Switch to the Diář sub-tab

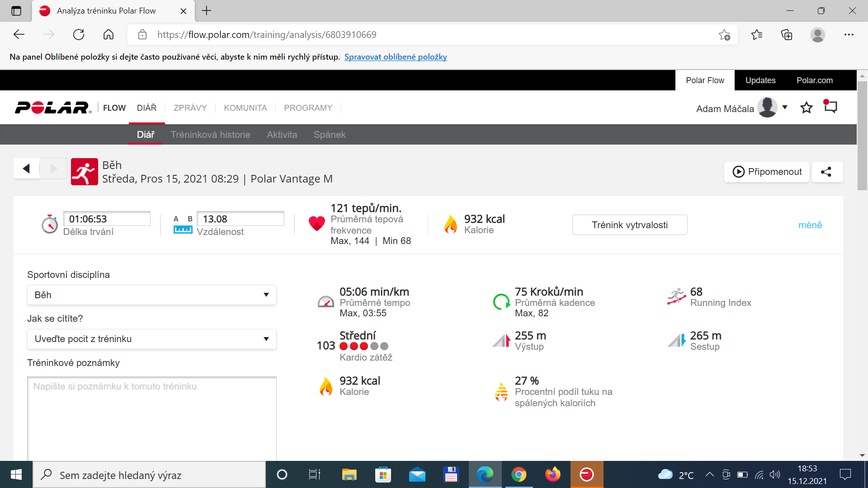coord(146,135)
